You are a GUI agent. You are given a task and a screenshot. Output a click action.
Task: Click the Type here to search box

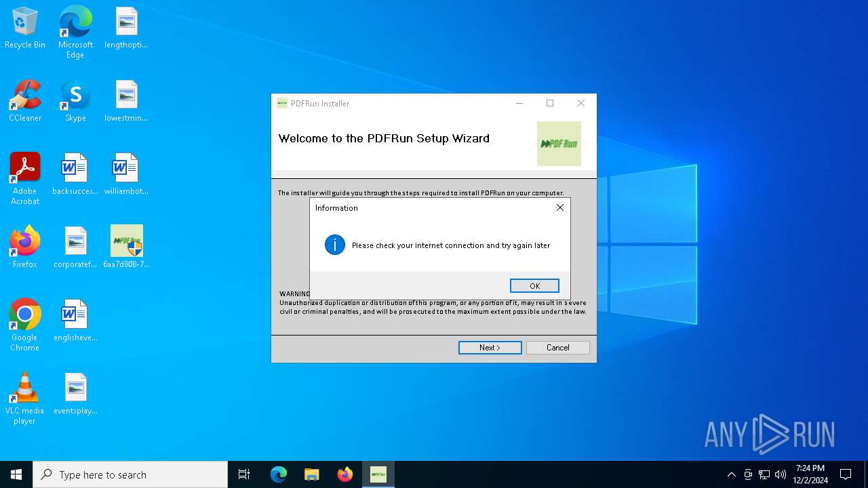click(x=130, y=474)
